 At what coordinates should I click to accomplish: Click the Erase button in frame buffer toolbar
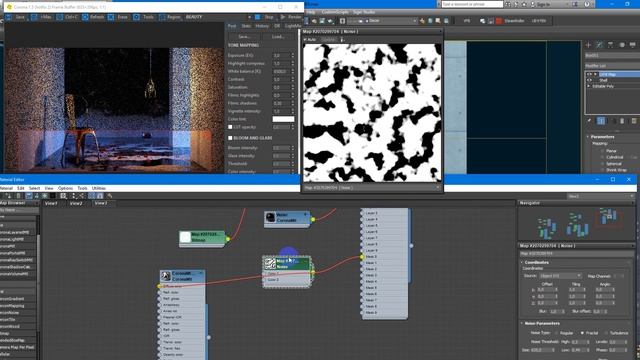click(118, 17)
